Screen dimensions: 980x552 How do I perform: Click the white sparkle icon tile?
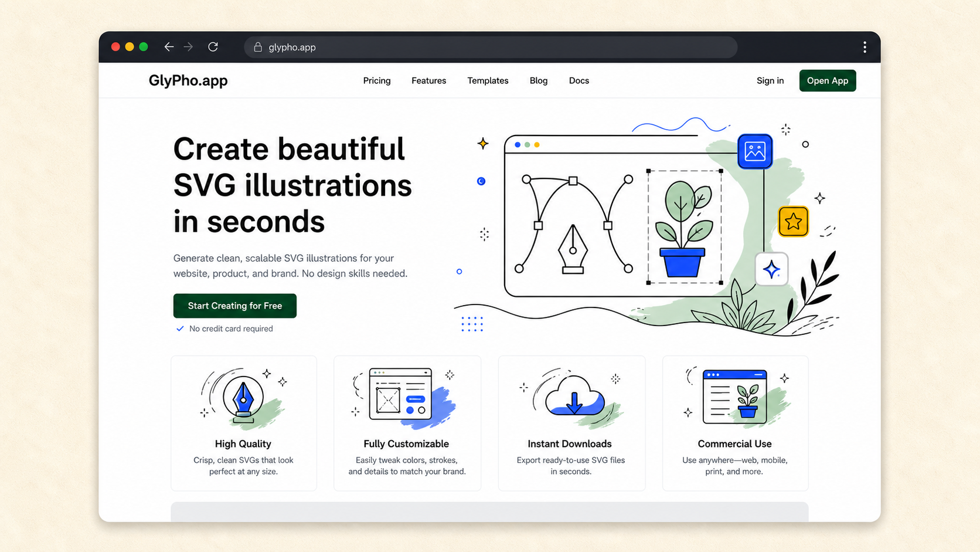771,269
